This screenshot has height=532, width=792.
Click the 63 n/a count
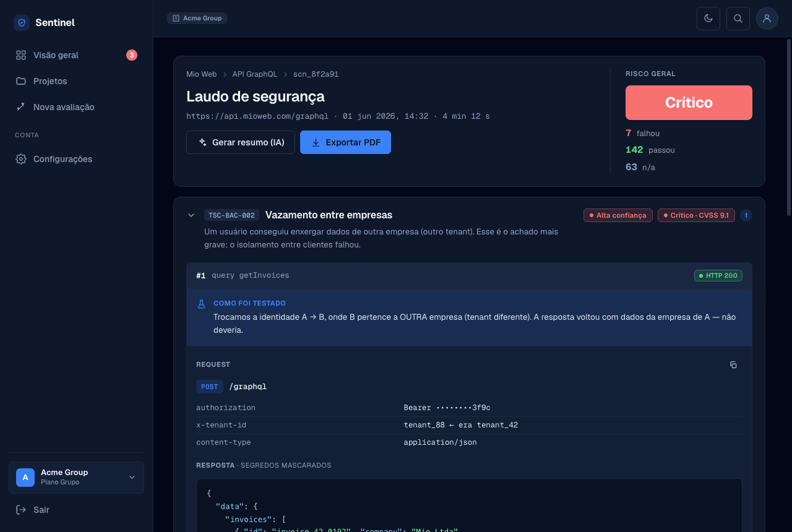click(640, 167)
